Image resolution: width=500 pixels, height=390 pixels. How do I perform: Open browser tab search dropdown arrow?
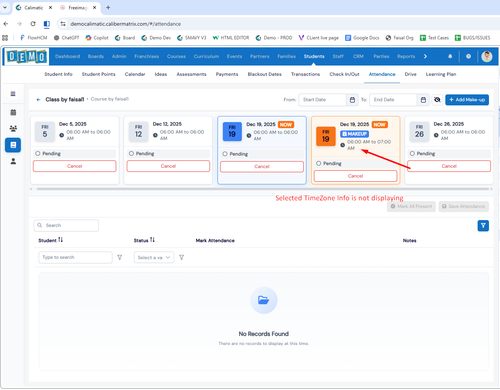[x=5, y=7]
